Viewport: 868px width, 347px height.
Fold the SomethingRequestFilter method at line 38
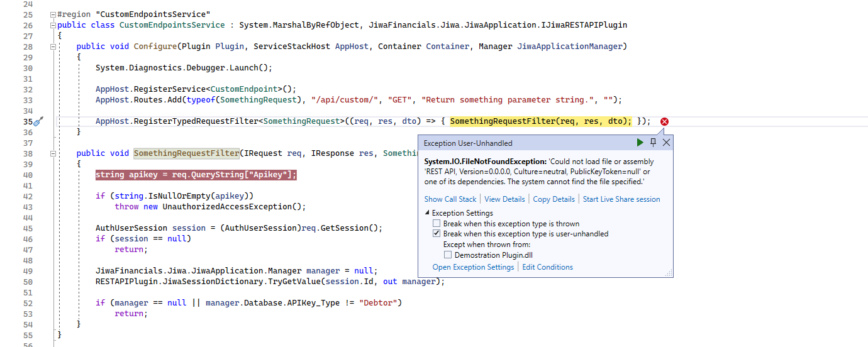(53, 153)
